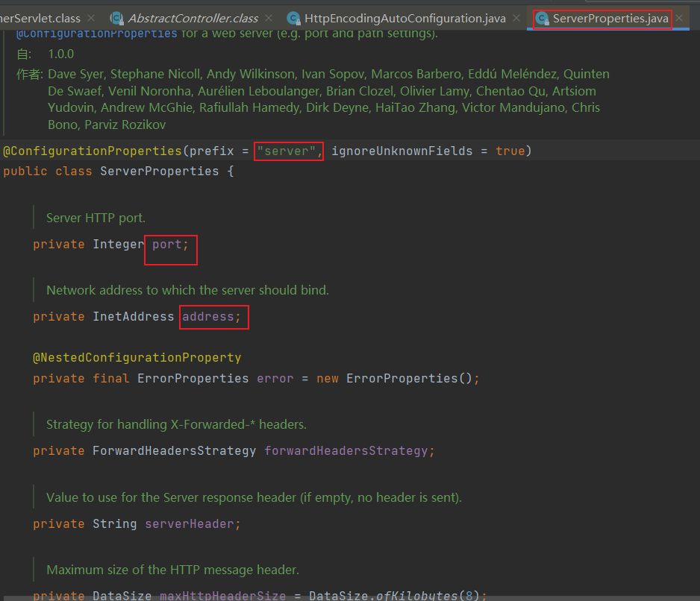Click the @NestedConfigurationProperty annotation
The image size is (700, 601).
[137, 357]
